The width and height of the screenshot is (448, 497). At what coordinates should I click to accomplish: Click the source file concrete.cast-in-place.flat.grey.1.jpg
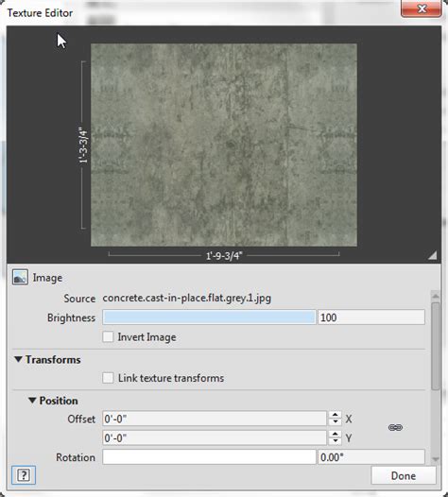(x=187, y=299)
